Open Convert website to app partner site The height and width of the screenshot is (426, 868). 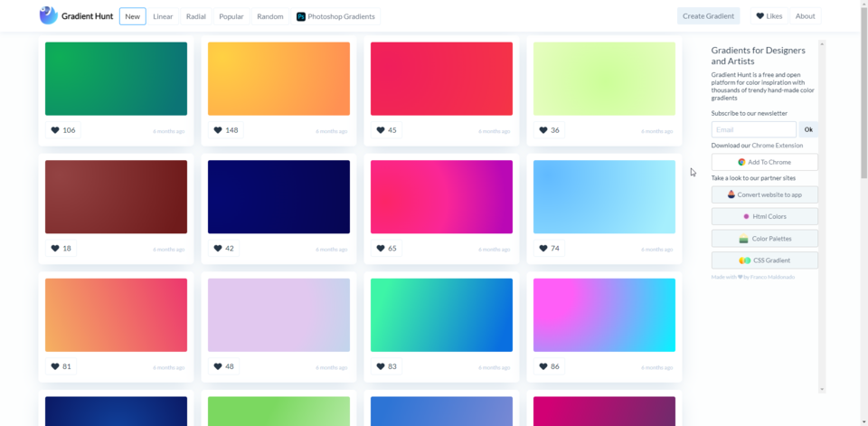coord(765,194)
